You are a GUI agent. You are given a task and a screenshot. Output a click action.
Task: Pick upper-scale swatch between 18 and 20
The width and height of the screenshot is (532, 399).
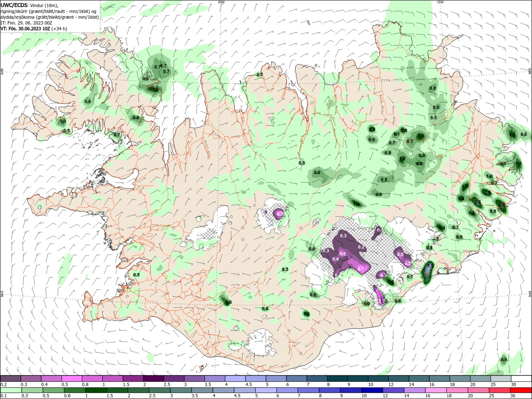point(460,378)
